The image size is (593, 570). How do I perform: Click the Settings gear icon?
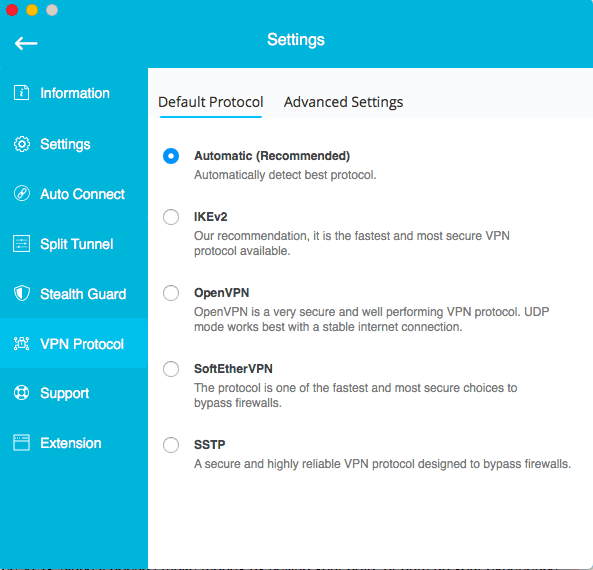point(22,144)
